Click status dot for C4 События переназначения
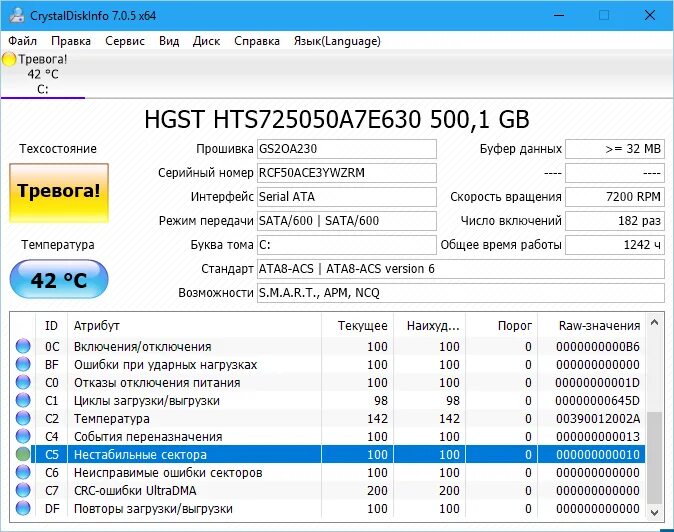Screen dimensions: 674x532 tap(23, 437)
